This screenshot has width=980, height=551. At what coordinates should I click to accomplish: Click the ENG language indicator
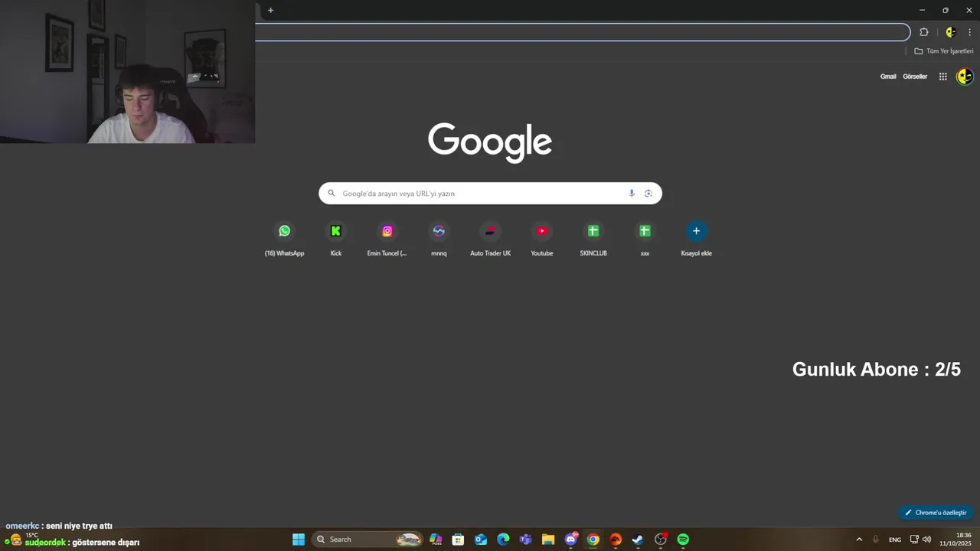click(895, 540)
